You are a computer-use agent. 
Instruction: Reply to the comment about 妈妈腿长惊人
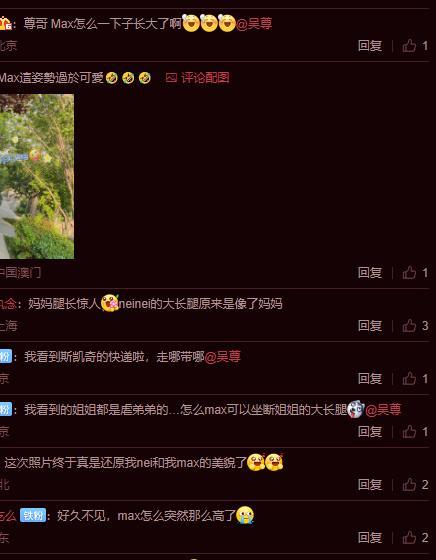click(x=370, y=326)
